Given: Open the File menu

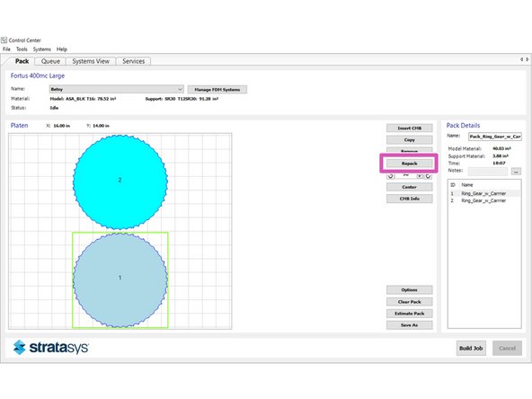Looking at the screenshot, I should (x=6, y=49).
